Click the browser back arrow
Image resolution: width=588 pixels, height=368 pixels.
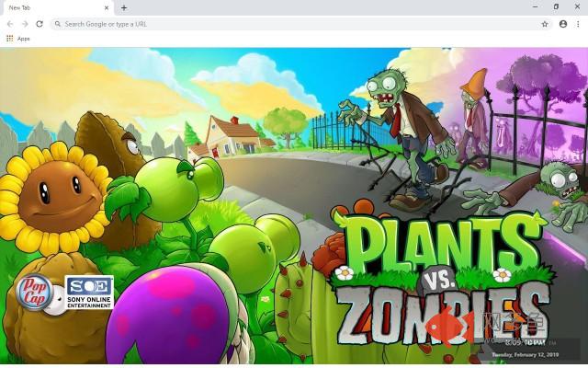10,24
